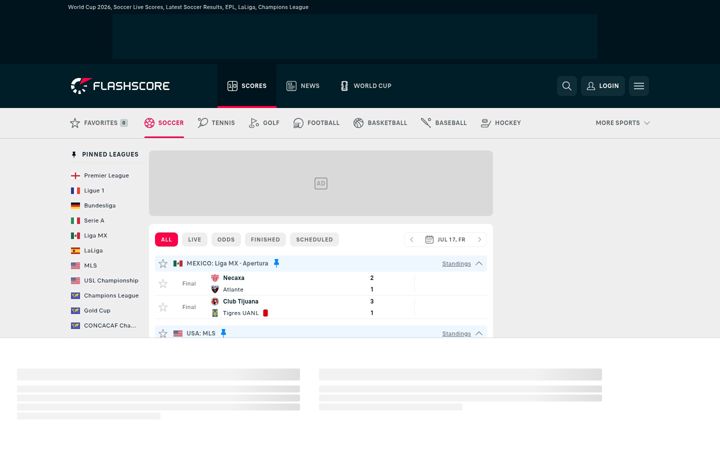Viewport: 720px width, 450px height.
Task: Open Gold Cup pinned league
Action: click(91, 310)
